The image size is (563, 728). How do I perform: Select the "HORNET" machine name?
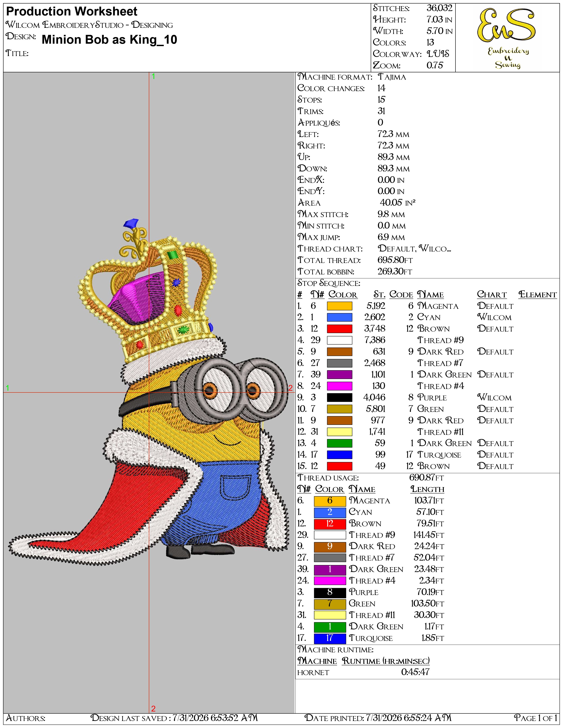coord(313,673)
